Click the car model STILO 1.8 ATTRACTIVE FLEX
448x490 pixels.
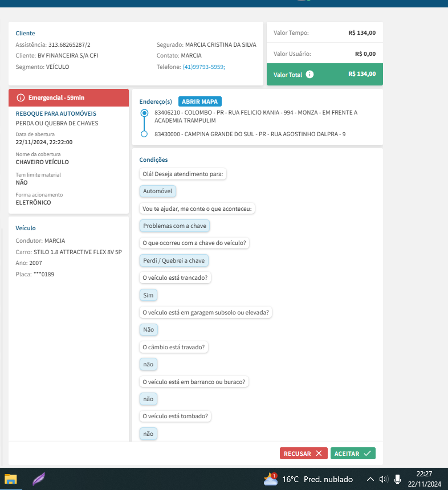[x=78, y=252]
